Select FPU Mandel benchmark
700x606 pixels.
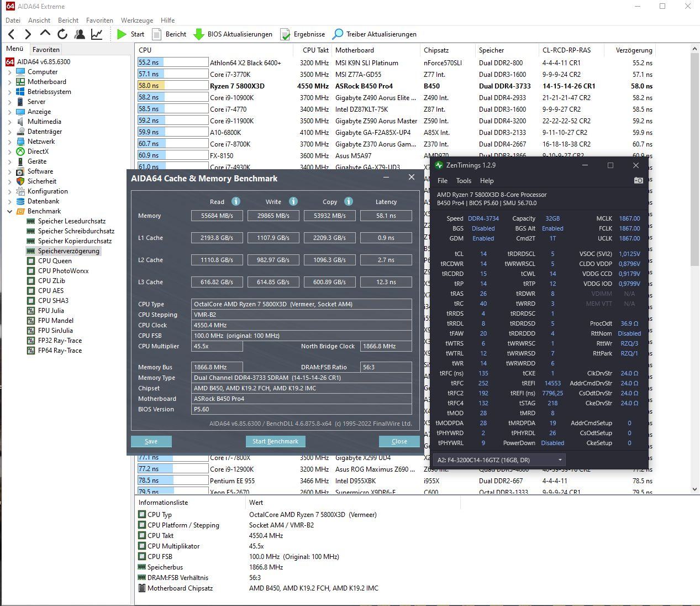point(50,321)
